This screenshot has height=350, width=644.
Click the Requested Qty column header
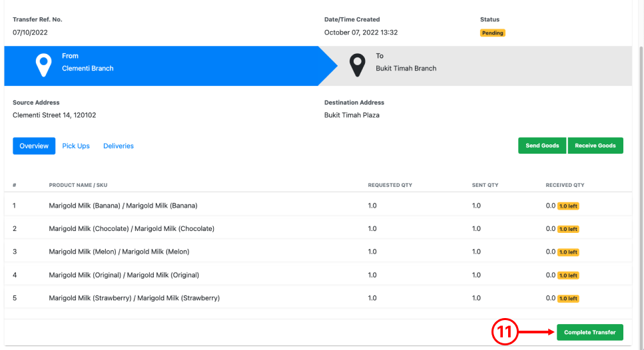(390, 185)
